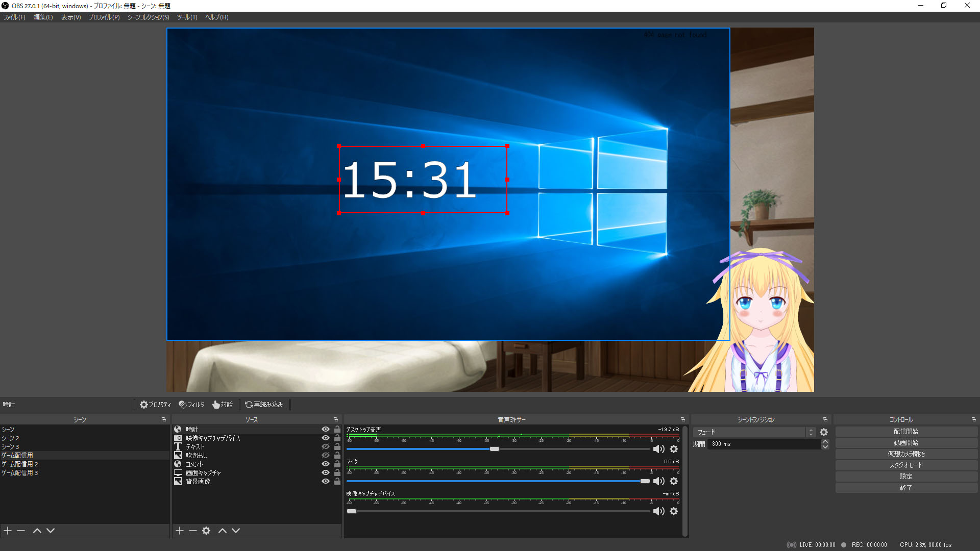Lock the 時計 source
Viewport: 980px width, 551px height.
coord(337,430)
